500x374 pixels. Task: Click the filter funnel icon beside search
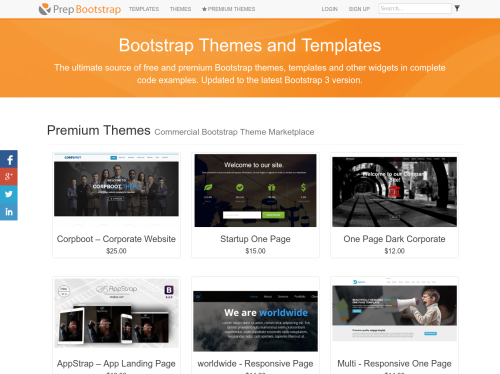457,8
